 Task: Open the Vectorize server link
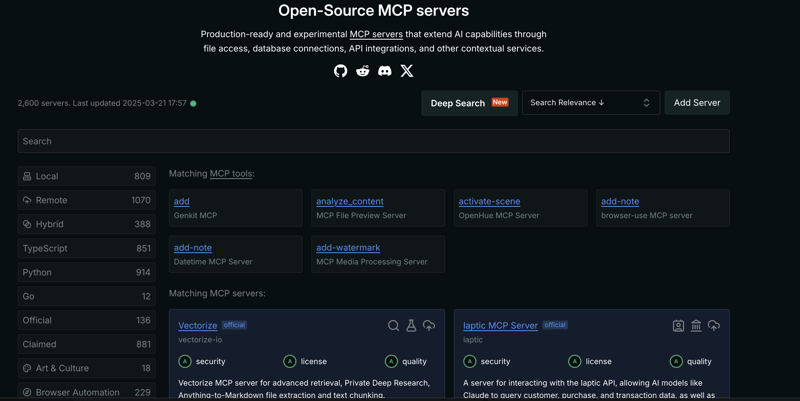click(x=198, y=325)
